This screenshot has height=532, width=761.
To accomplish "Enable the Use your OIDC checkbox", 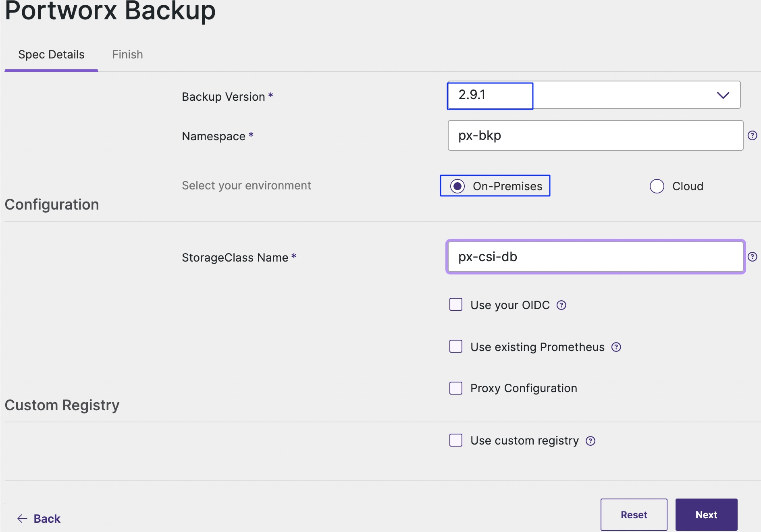I will [x=456, y=305].
